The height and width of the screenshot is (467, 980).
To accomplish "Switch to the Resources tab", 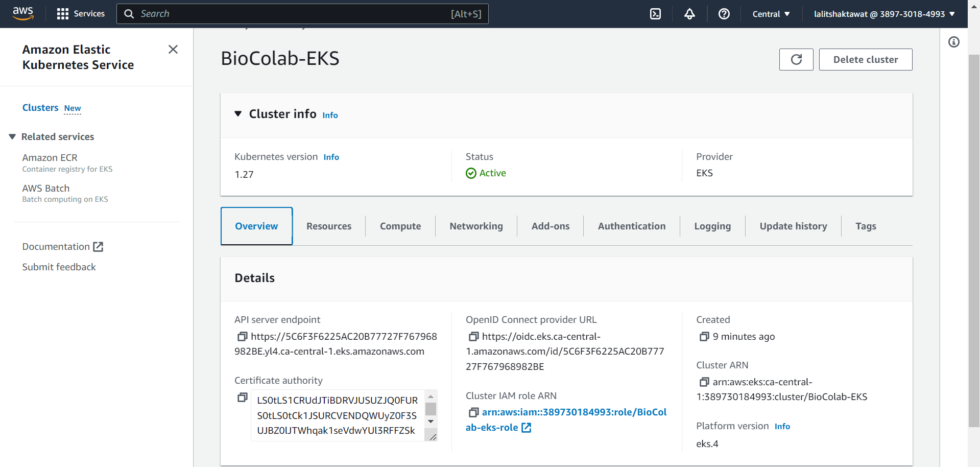I will (x=329, y=226).
